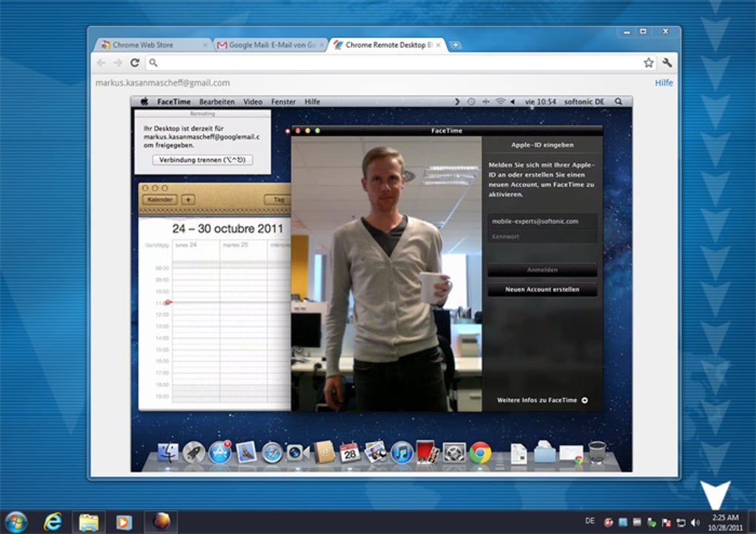Click the markus.kasanmascheff@gmail.com text
Viewport: 756px width, 534px height.
click(x=162, y=83)
